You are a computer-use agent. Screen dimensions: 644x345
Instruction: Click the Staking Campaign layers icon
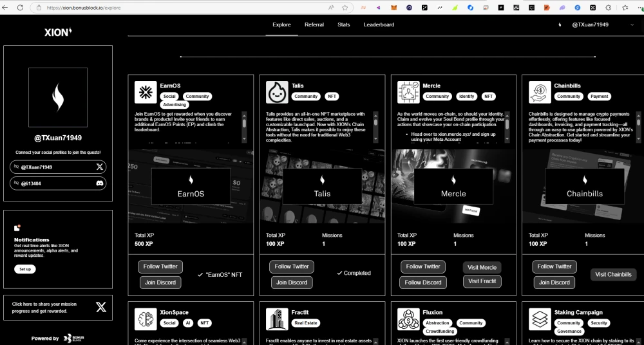pyautogui.click(x=540, y=319)
